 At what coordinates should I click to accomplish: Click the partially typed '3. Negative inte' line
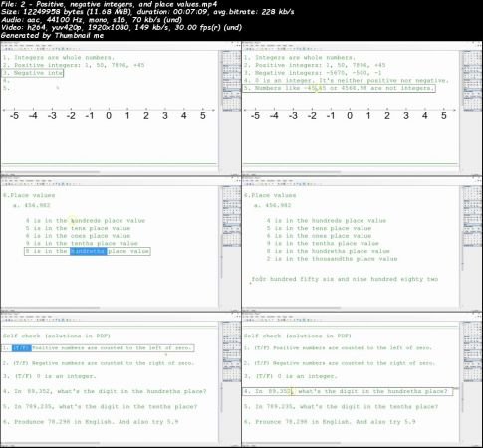click(x=33, y=73)
